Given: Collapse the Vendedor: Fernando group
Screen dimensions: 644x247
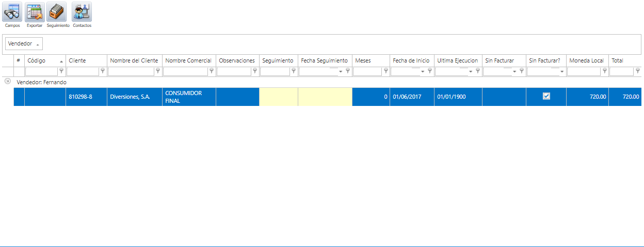Looking at the screenshot, I should (x=7, y=82).
